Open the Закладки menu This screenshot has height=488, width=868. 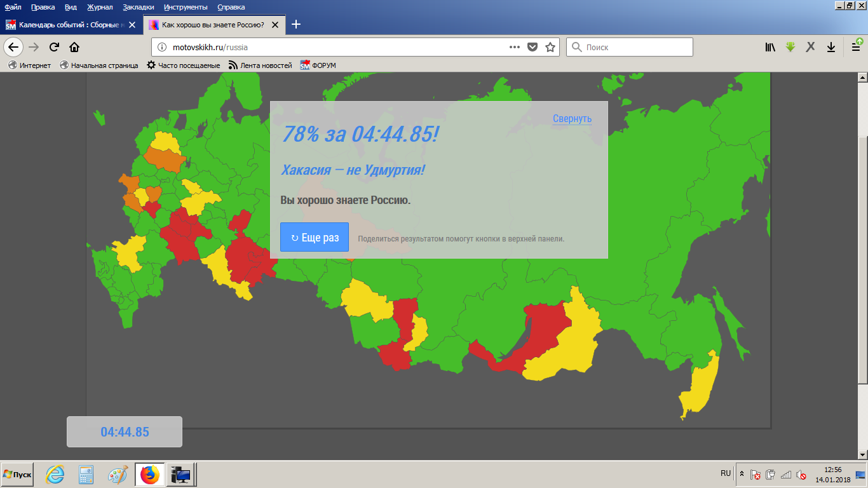tap(139, 7)
